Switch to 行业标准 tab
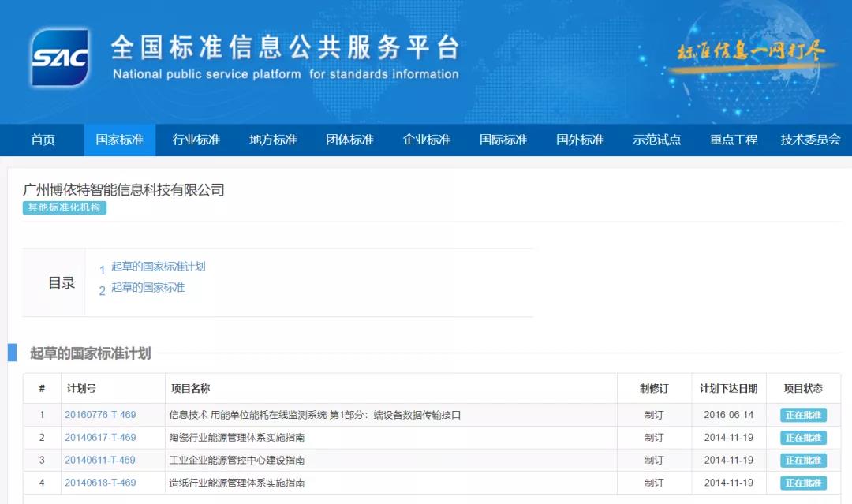This screenshot has width=852, height=504. coord(196,140)
